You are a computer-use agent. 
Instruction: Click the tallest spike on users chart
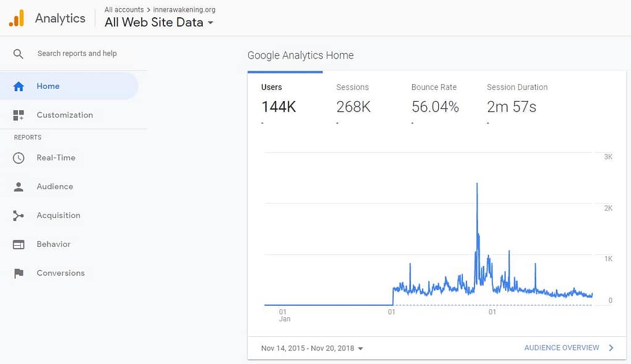point(478,184)
